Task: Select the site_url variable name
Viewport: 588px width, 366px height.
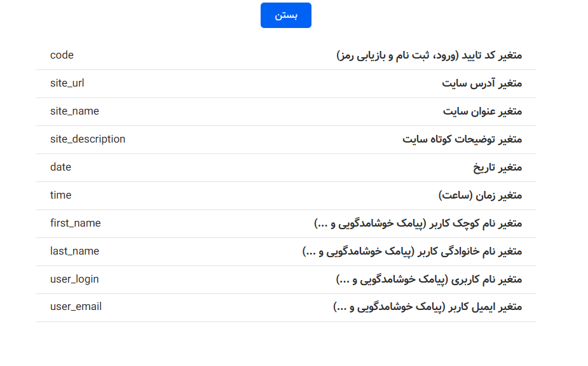Action: click(67, 83)
